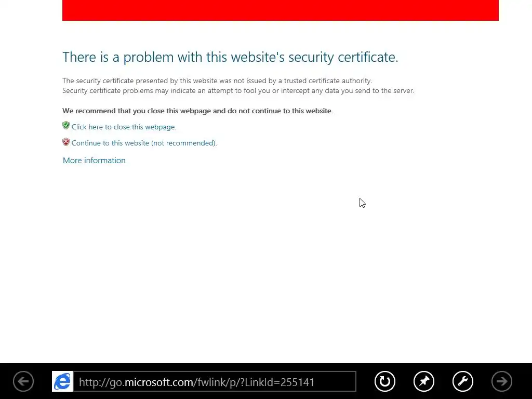Refresh the page with the circular arrow
The width and height of the screenshot is (532, 399).
(385, 381)
